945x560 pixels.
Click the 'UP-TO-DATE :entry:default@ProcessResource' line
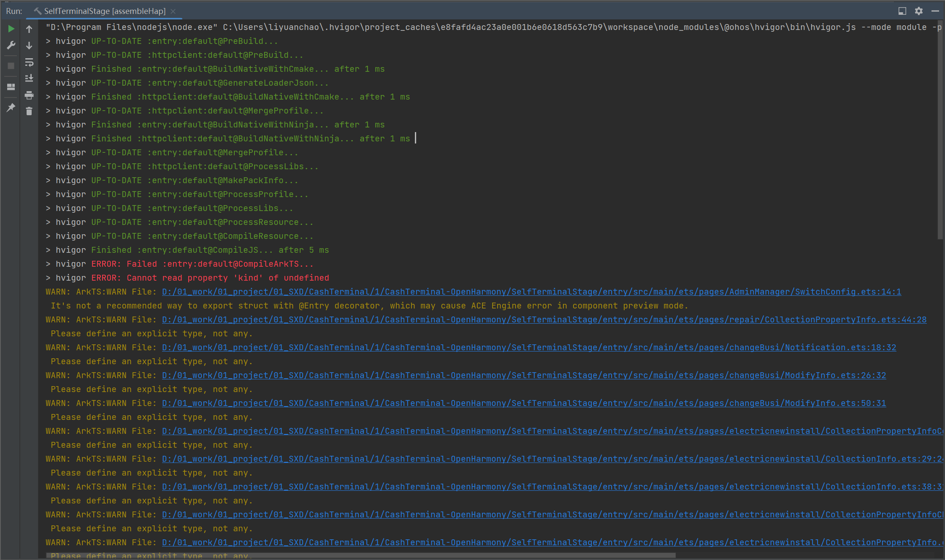179,222
